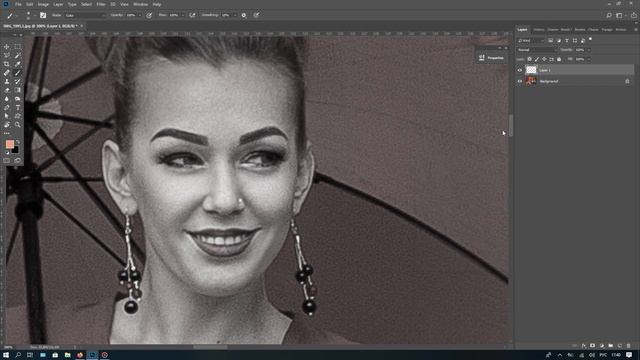Select the Lasso tool

[x=7, y=56]
